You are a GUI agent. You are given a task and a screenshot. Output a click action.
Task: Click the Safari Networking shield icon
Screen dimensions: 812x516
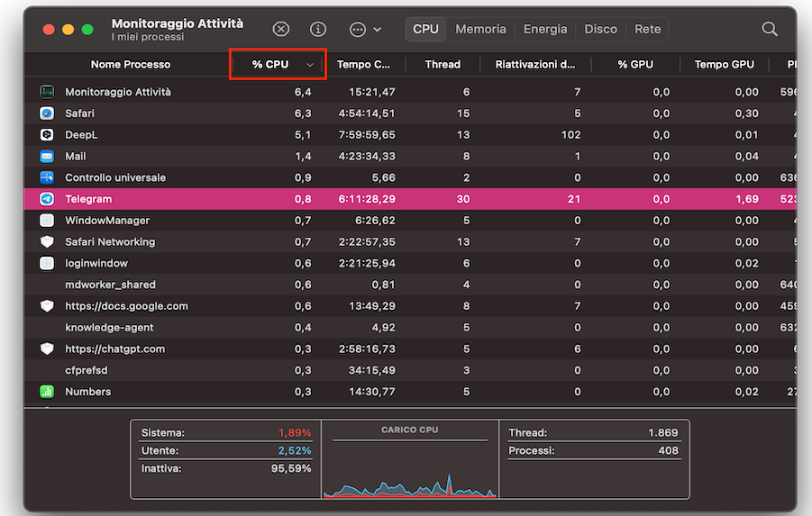pos(47,241)
